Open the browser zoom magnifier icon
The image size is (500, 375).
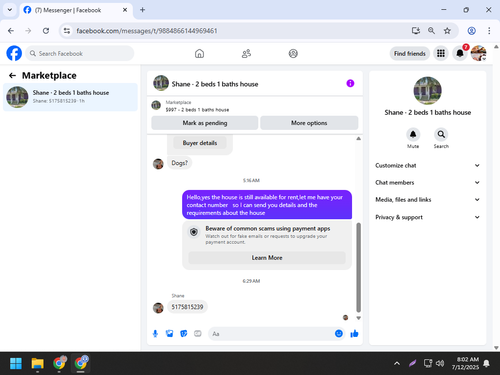431,31
